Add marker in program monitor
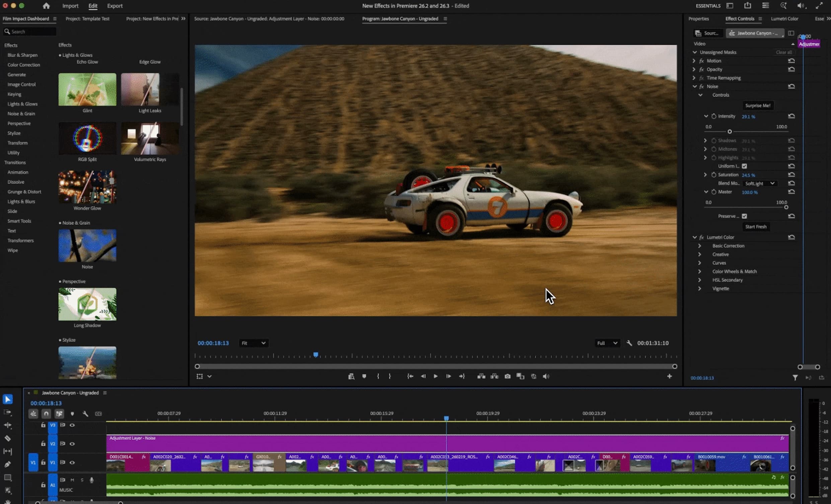 (364, 376)
